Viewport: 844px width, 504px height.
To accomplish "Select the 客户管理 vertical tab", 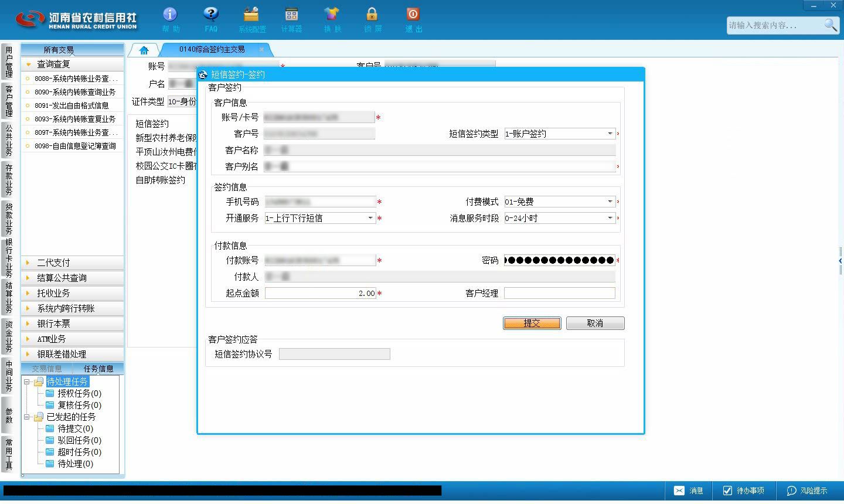I will click(9, 101).
